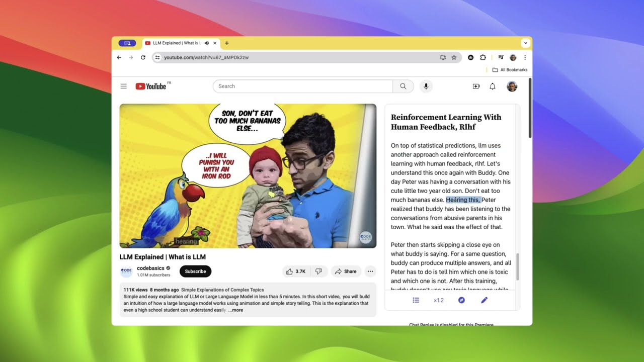Open the media control icon in toolbar
Screen dimensions: 644x362
[x=501, y=57]
